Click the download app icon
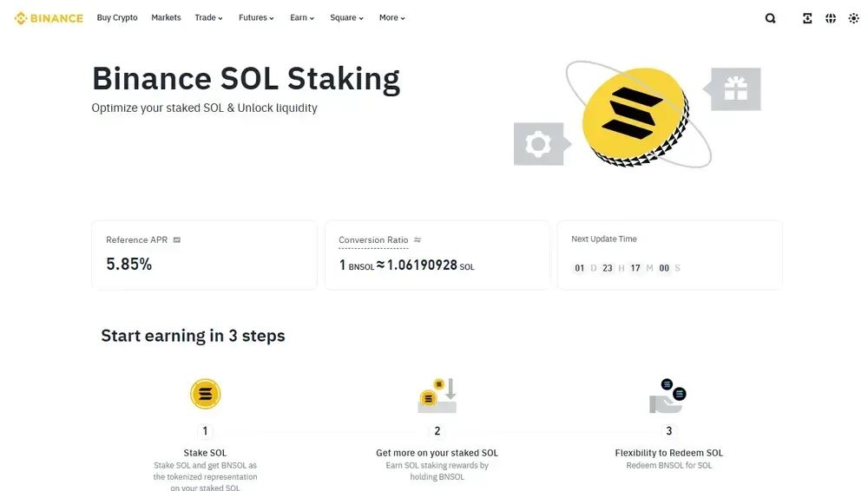868x491 pixels. (x=807, y=18)
